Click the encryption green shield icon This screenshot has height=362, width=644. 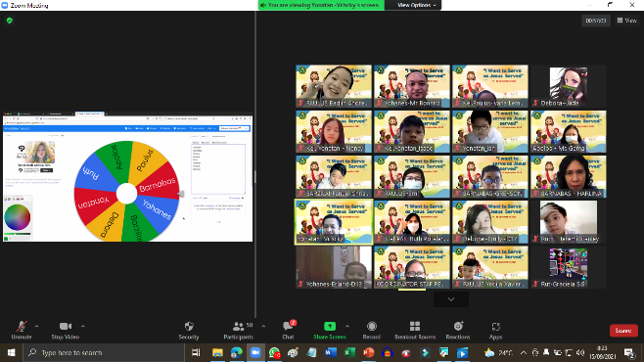pyautogui.click(x=10, y=21)
